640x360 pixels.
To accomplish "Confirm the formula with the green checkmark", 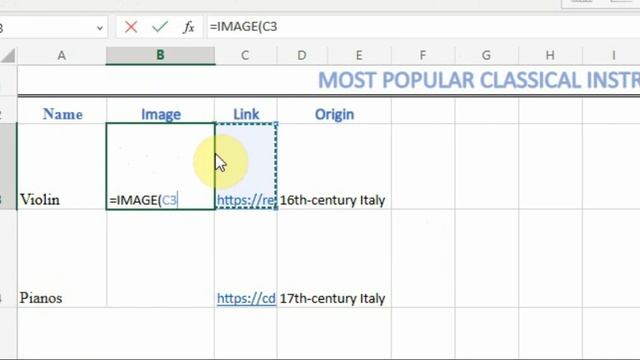I will coord(160,27).
